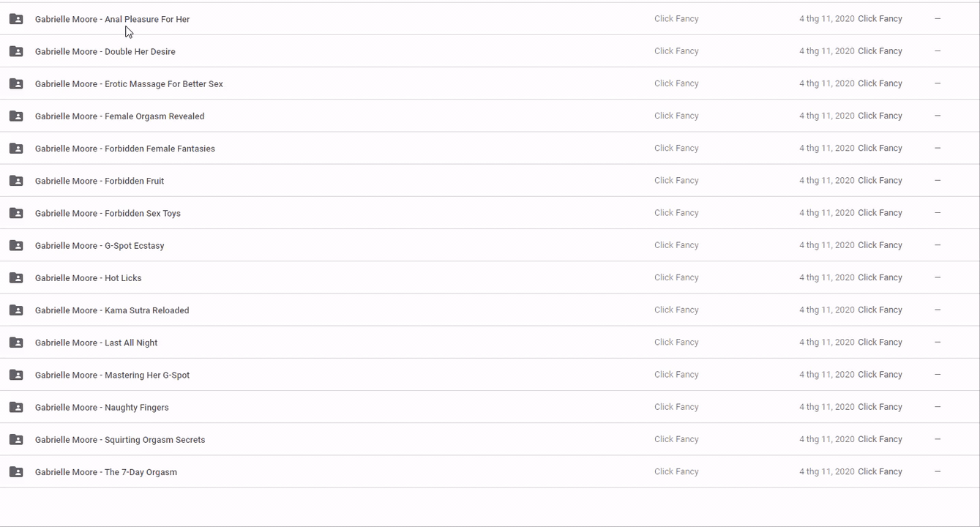980x527 pixels.
Task: Click owner Click Fancy in The 7-Day Orgasm row
Action: [x=676, y=471]
